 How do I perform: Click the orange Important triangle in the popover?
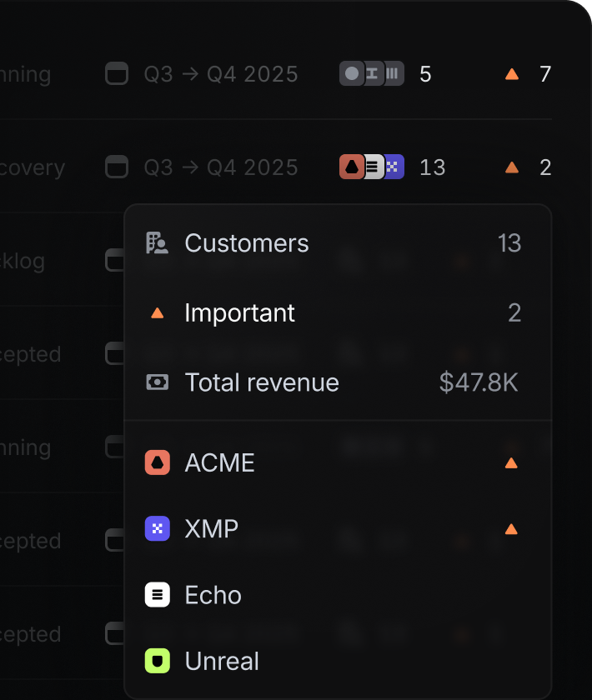coord(158,312)
